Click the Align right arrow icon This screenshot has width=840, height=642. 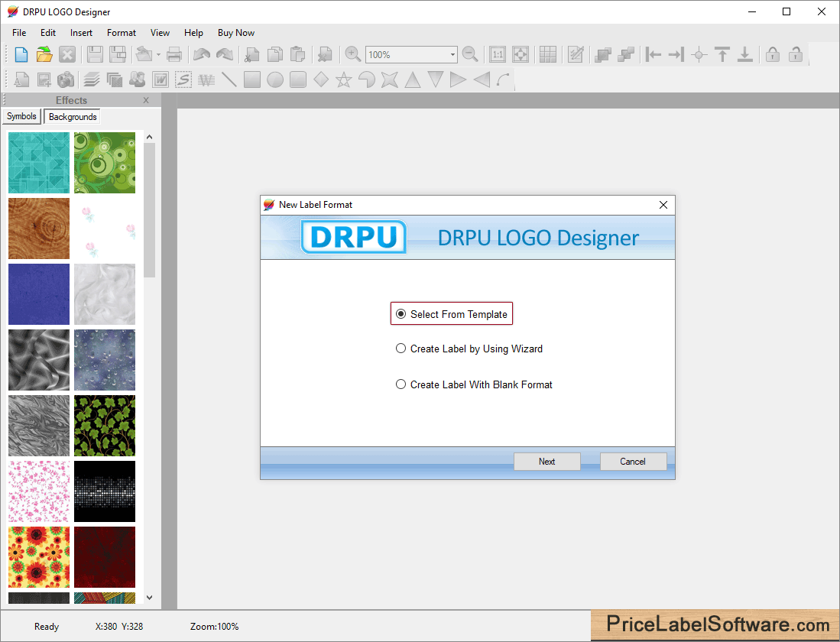click(676, 55)
